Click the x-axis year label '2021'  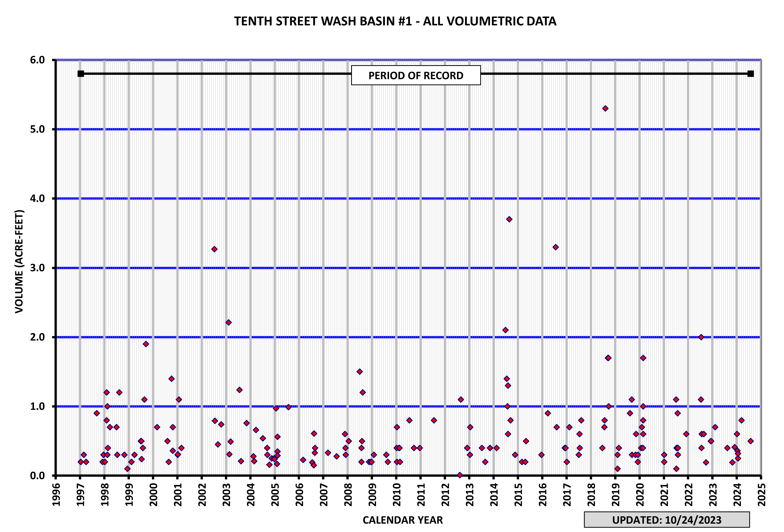[664, 494]
